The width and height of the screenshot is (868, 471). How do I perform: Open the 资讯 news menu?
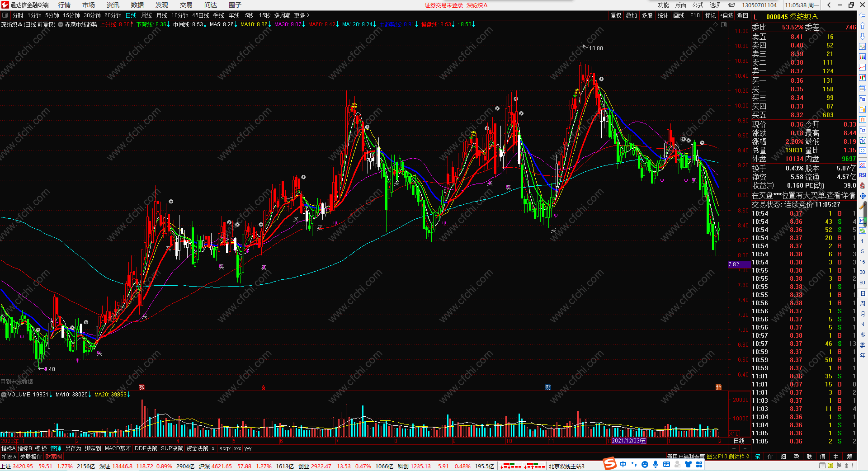point(113,5)
